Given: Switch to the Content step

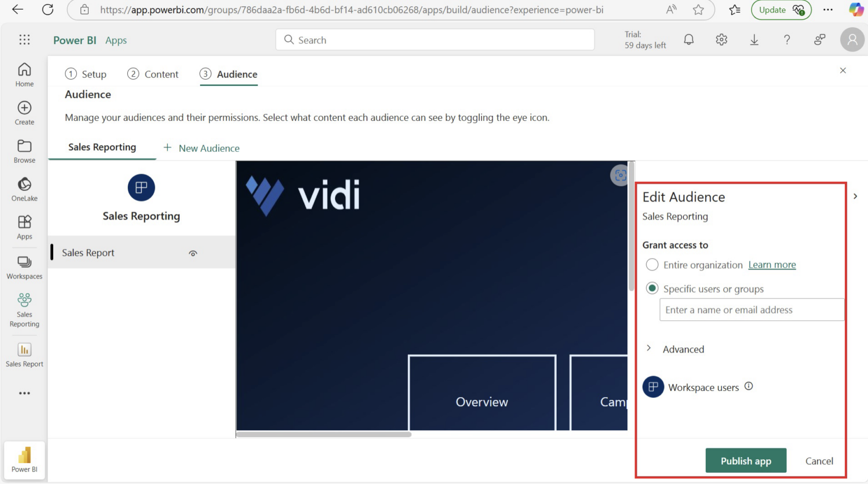Looking at the screenshot, I should point(153,74).
